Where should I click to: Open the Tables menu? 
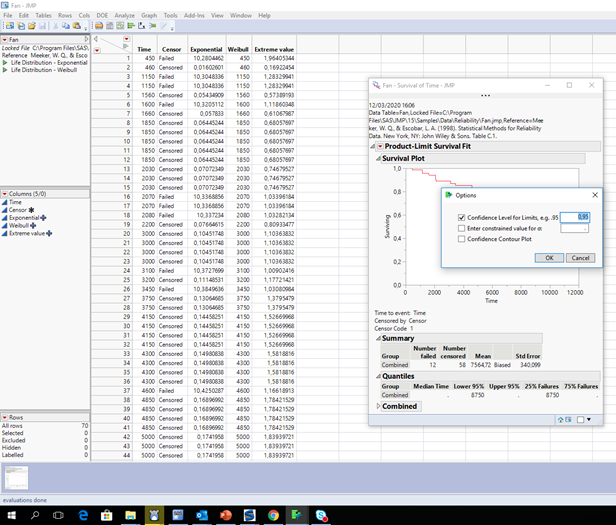43,15
